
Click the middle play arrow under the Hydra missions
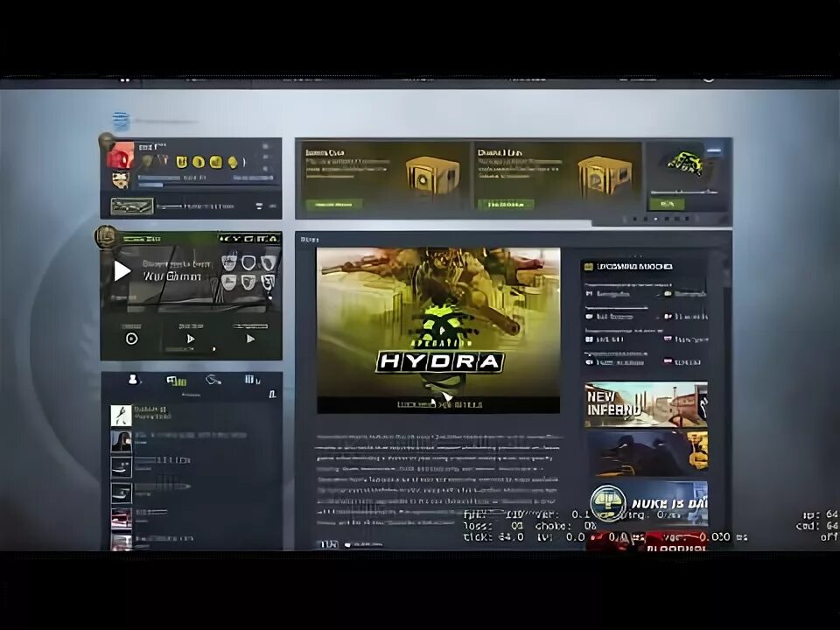[190, 339]
